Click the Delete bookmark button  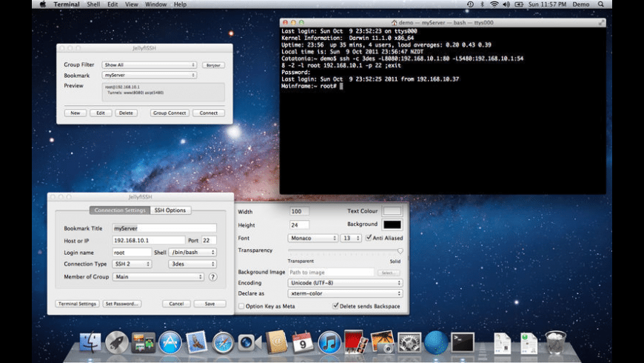pyautogui.click(x=126, y=113)
